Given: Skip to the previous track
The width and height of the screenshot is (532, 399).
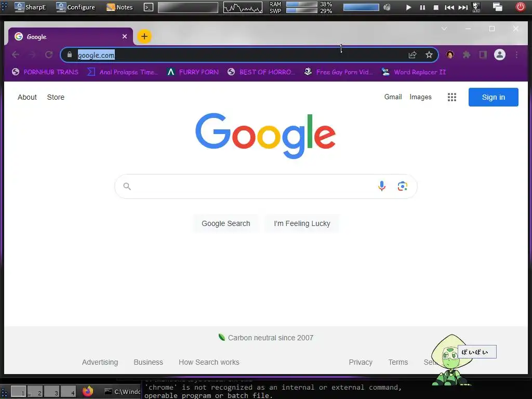Looking at the screenshot, I should [449, 7].
